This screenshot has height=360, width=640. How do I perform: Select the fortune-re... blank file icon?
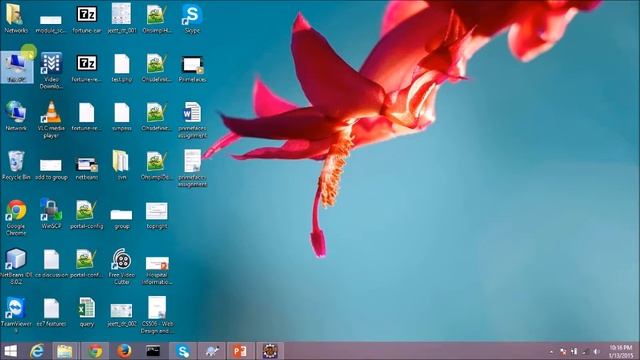(87, 117)
